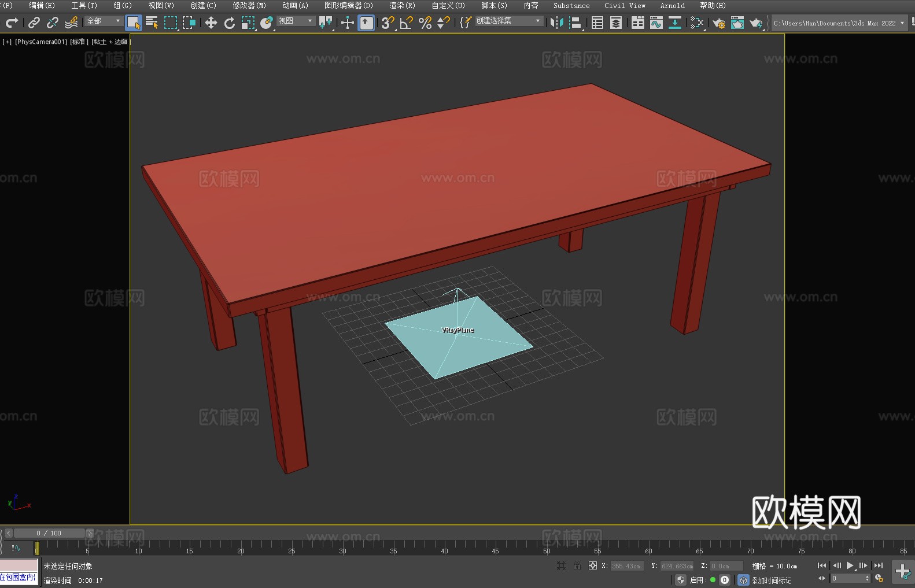
Task: Activate the Select Object tool
Action: tap(134, 23)
